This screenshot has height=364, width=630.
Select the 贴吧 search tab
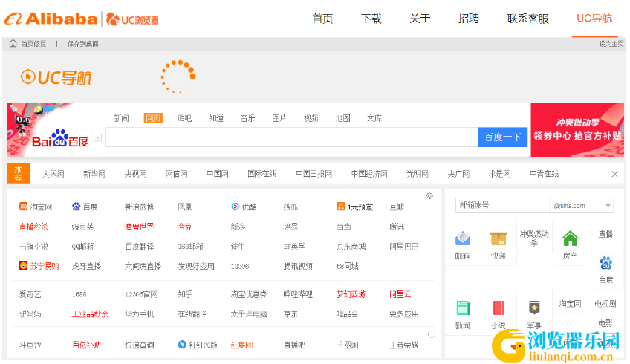[x=184, y=118]
